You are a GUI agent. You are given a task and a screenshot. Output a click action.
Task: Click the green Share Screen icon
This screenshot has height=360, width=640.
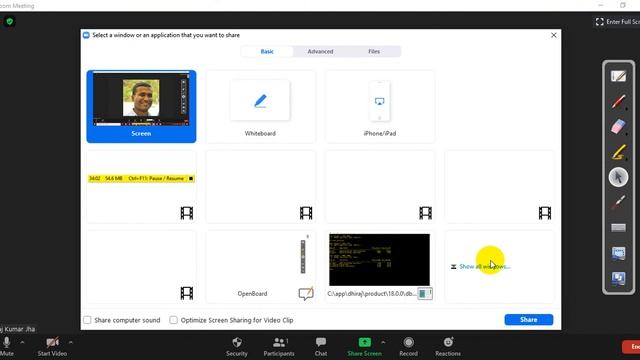364,342
